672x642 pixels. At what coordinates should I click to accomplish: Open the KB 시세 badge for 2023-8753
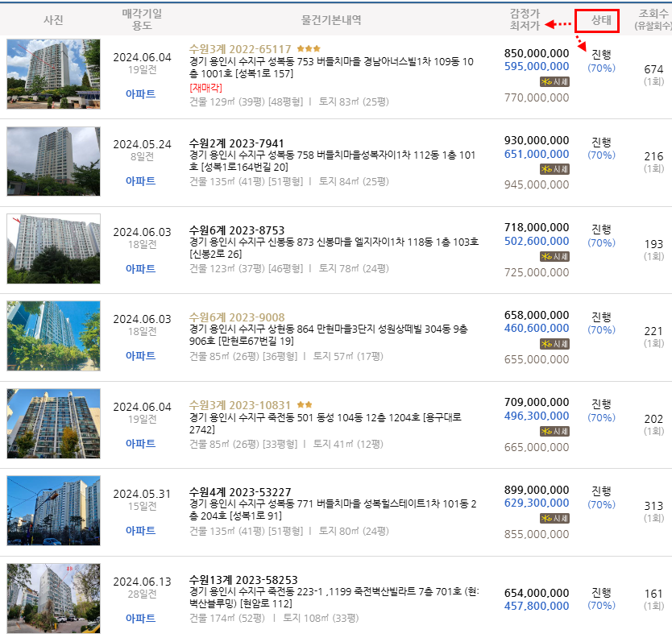(x=554, y=257)
